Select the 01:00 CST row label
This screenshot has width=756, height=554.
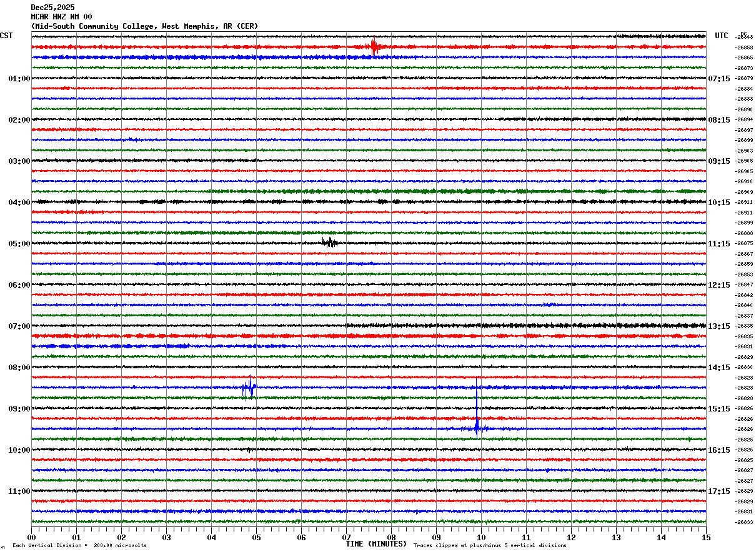click(19, 79)
